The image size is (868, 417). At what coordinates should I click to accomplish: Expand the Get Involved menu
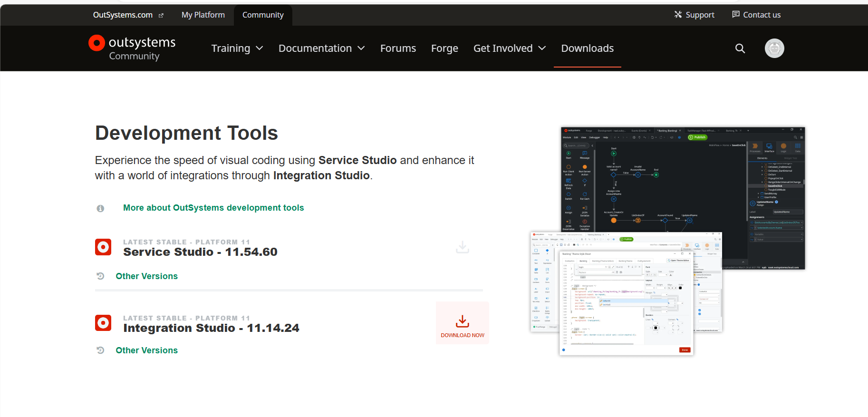click(x=510, y=48)
